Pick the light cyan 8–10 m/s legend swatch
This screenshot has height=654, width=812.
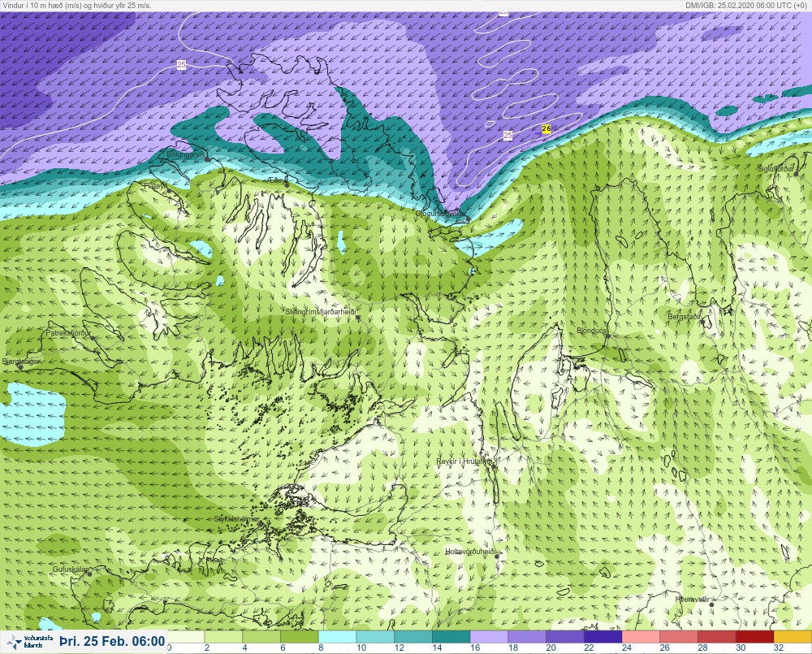tap(337, 636)
